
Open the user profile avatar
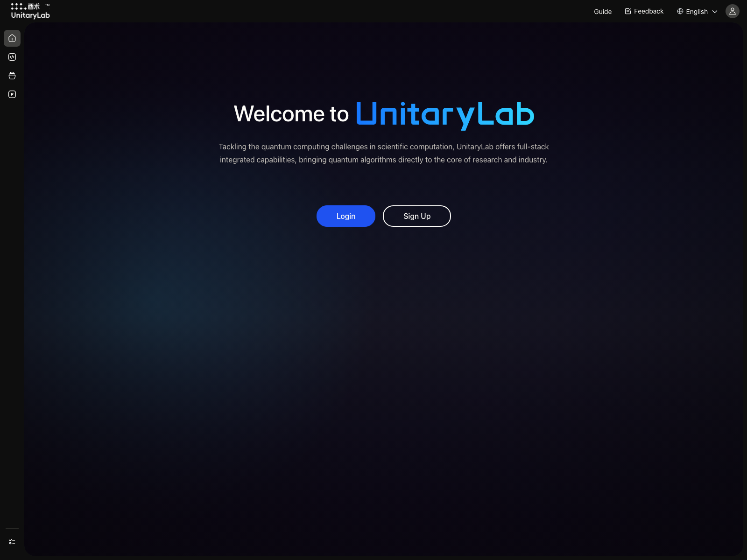[733, 11]
